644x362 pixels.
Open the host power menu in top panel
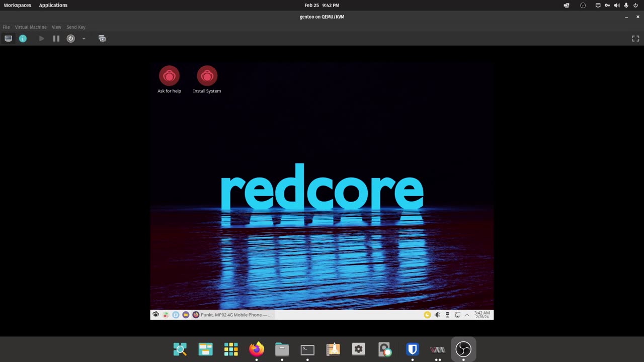(636, 5)
